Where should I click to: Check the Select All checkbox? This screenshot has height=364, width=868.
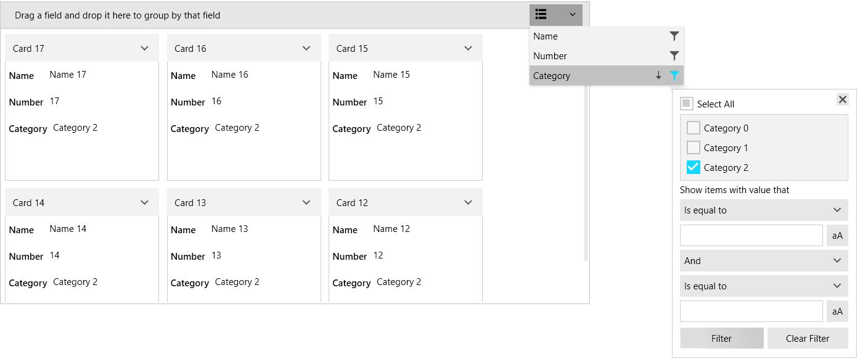(686, 103)
